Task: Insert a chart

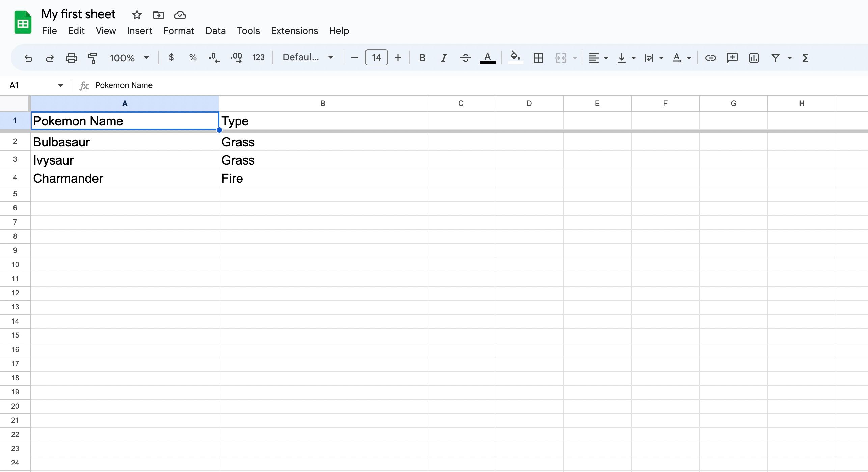Action: click(x=754, y=58)
